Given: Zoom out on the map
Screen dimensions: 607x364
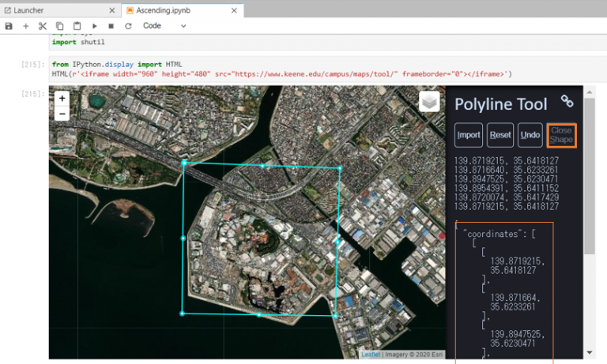Looking at the screenshot, I should [x=62, y=114].
